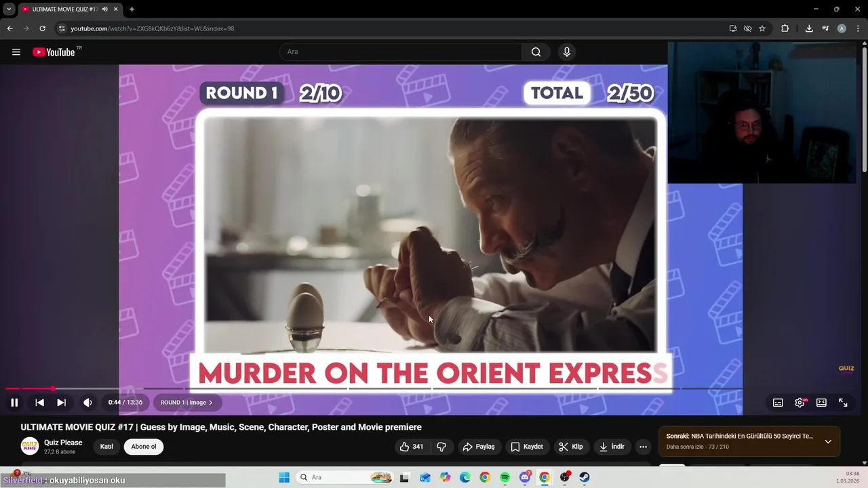The image size is (868, 488).
Task: Open the three-dot more actions menu
Action: [x=643, y=447]
